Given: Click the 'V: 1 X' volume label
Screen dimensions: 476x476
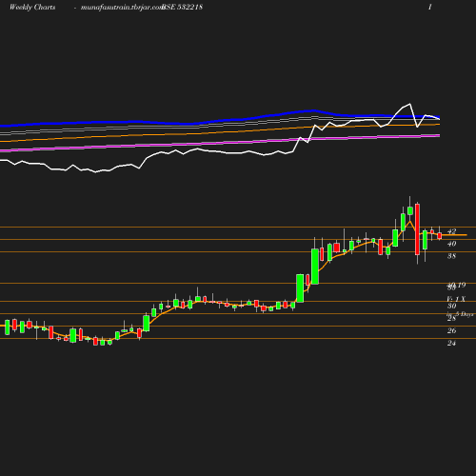Looking at the screenshot, I should coord(456,299).
